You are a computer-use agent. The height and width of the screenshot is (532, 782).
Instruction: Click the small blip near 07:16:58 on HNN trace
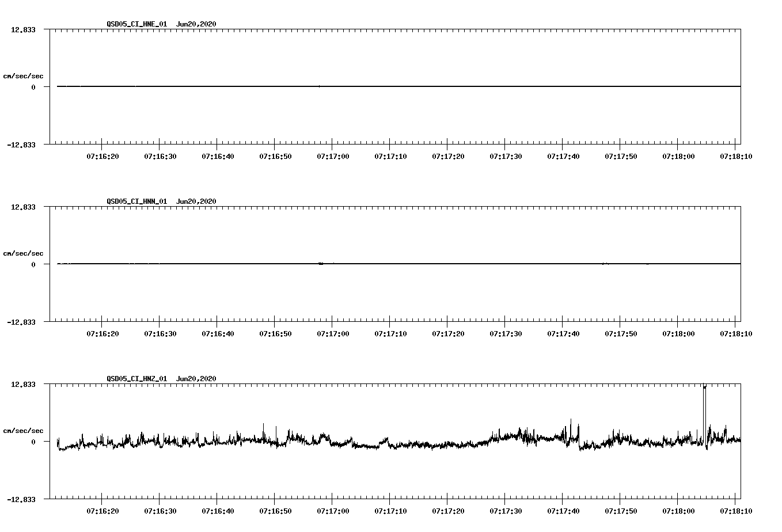pos(321,264)
